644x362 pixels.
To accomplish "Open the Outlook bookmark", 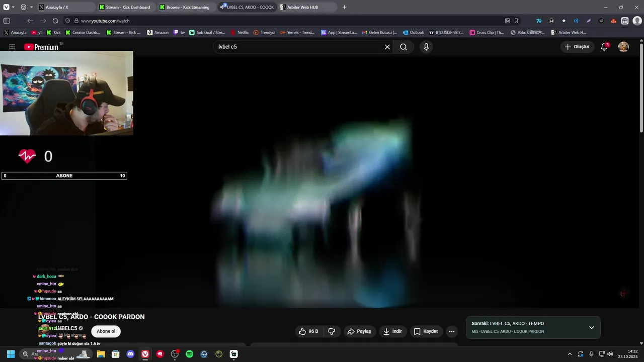I will point(413,32).
